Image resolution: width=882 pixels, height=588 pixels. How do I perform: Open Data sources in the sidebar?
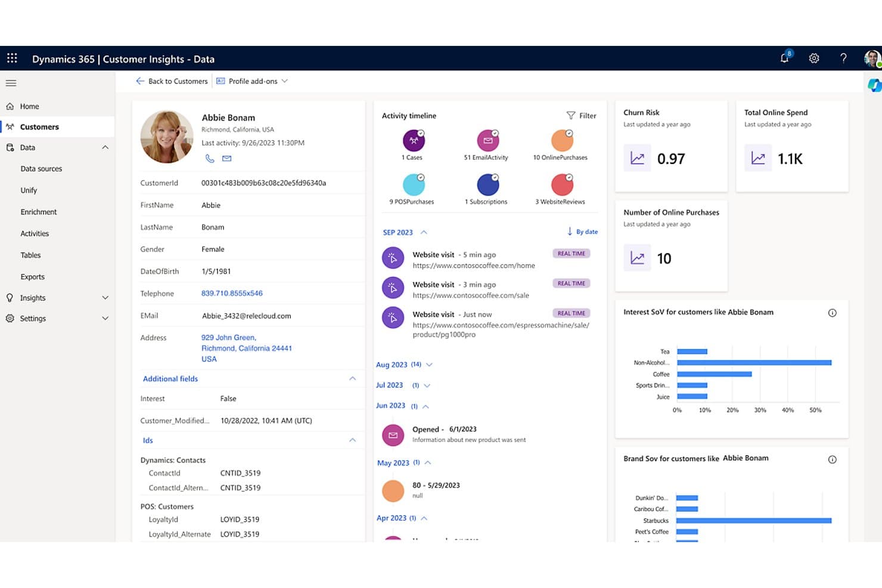coord(41,169)
